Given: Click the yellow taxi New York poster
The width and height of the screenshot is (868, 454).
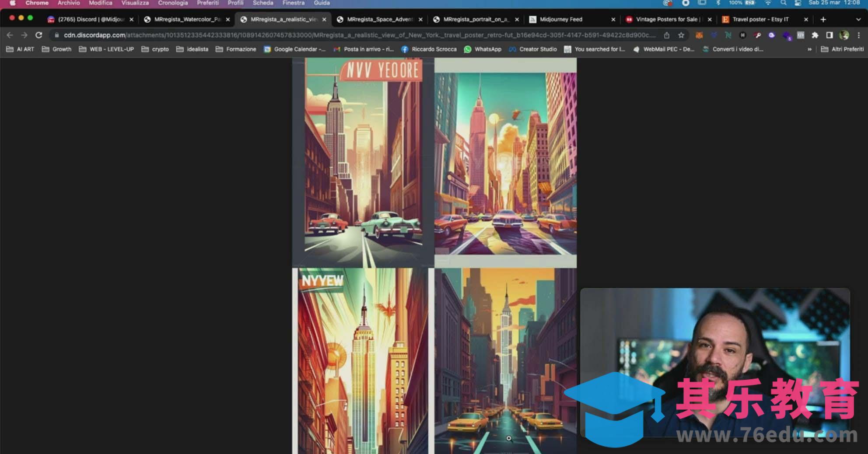Looking at the screenshot, I should (x=505, y=361).
